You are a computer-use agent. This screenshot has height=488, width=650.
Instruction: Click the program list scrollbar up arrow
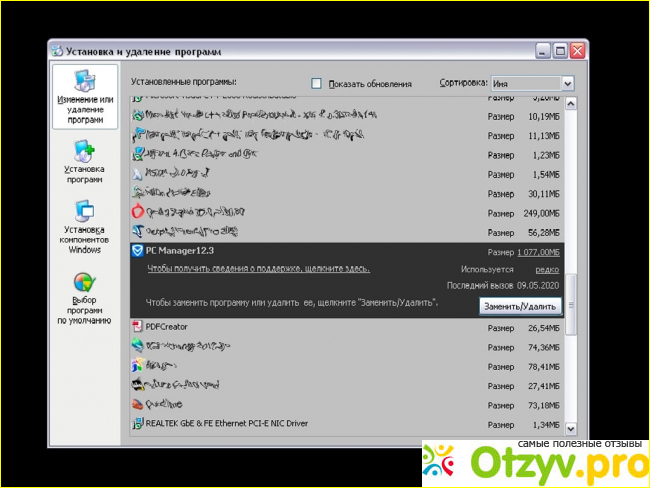(x=570, y=102)
